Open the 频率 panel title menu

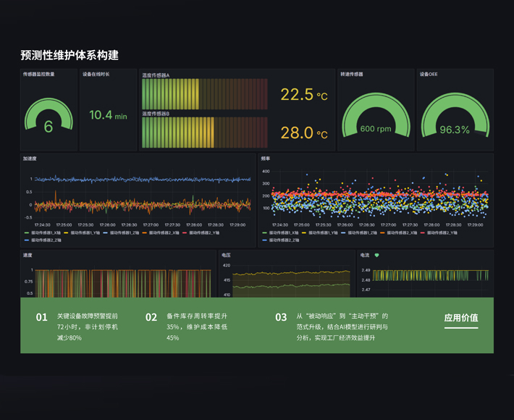coord(266,158)
